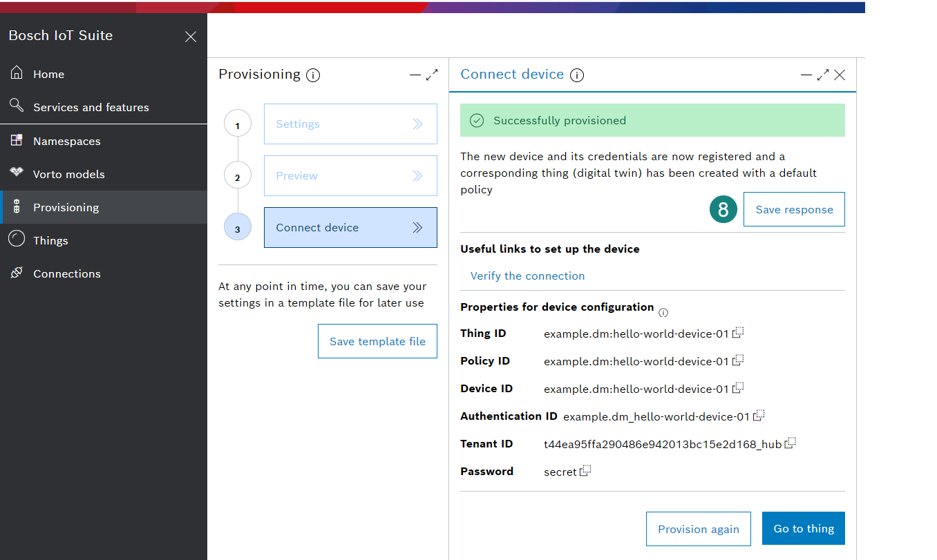Click the Authentication ID text example.dm_hello-world-device-01
The height and width of the screenshot is (560, 937).
tap(656, 416)
